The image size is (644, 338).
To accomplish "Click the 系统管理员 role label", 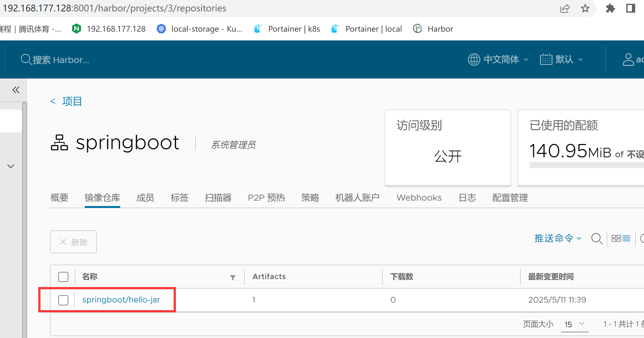I will 233,145.
